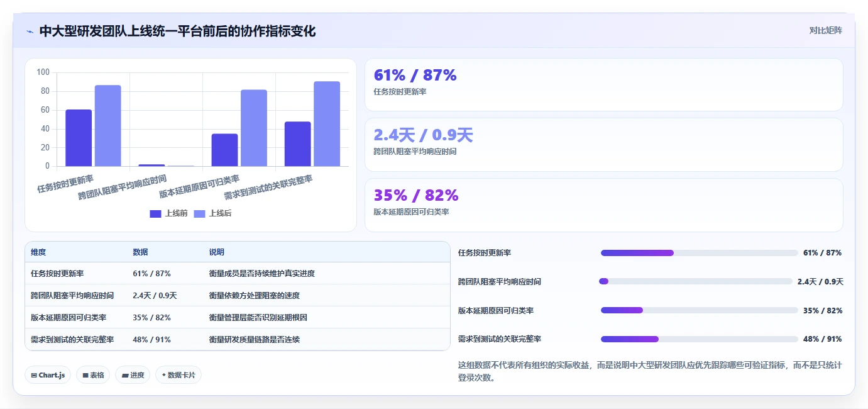Toggle the 上线前 legend entry

(168, 213)
